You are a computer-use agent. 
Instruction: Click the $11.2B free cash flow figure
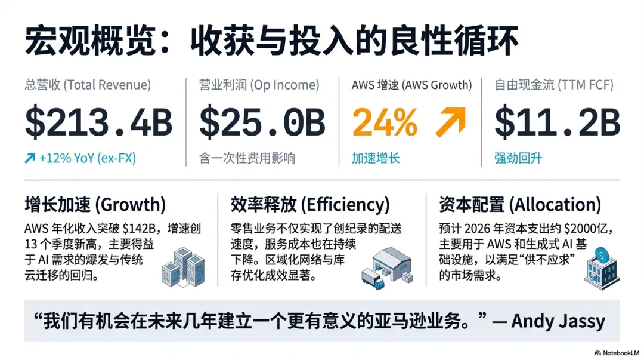tap(557, 122)
